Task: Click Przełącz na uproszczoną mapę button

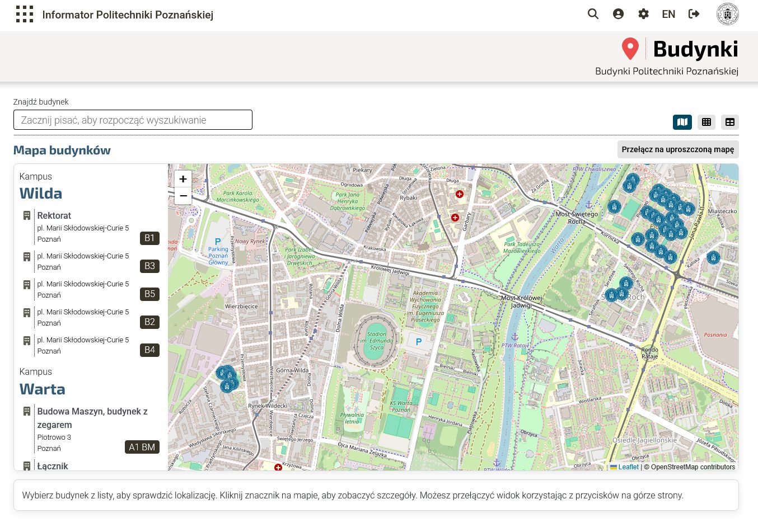Action: 677,149
